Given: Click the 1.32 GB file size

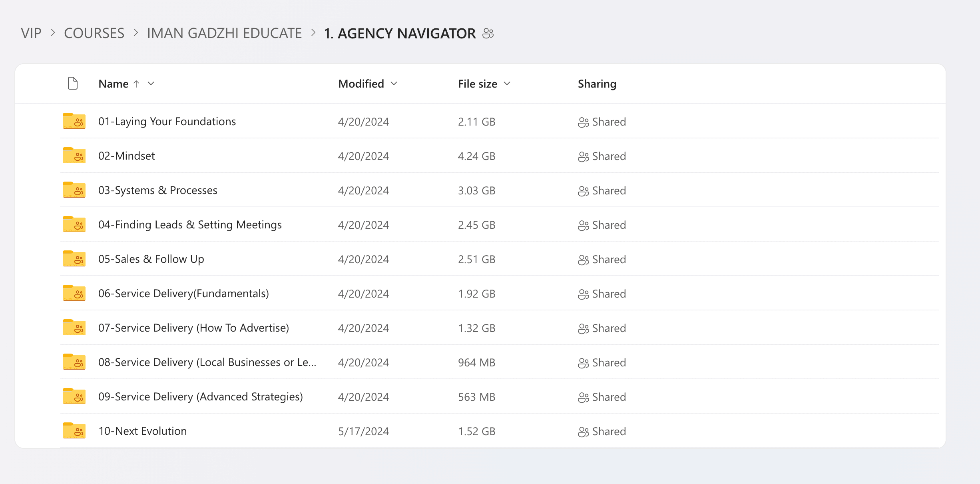Looking at the screenshot, I should pyautogui.click(x=476, y=328).
